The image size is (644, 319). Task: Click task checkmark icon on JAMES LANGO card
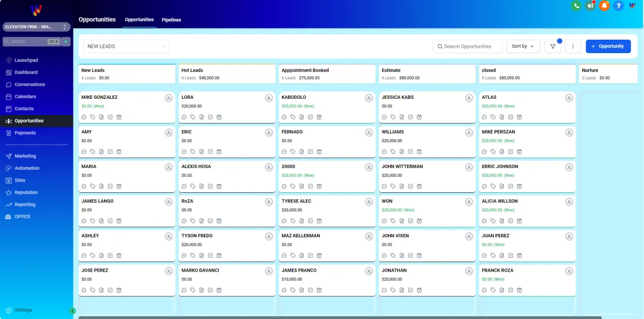pyautogui.click(x=110, y=221)
